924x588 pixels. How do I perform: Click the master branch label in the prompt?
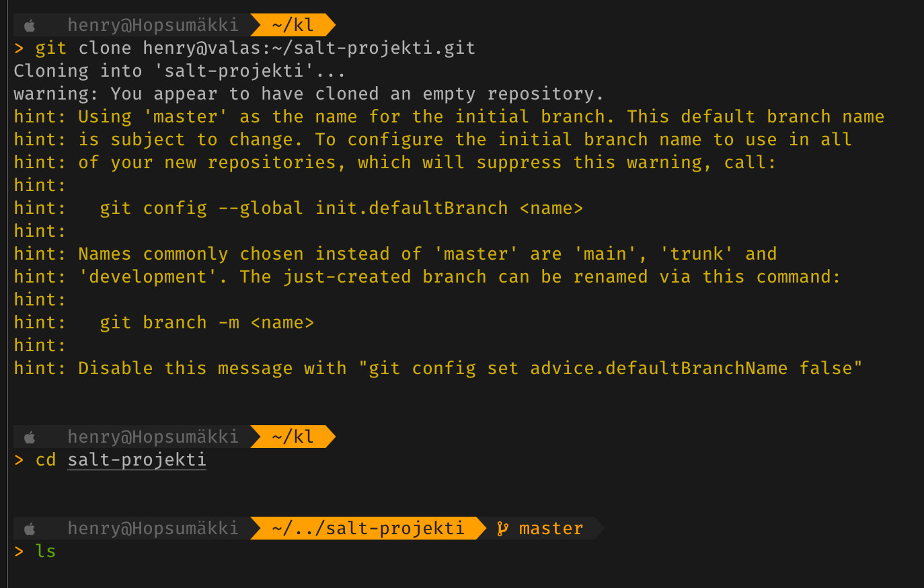click(551, 529)
